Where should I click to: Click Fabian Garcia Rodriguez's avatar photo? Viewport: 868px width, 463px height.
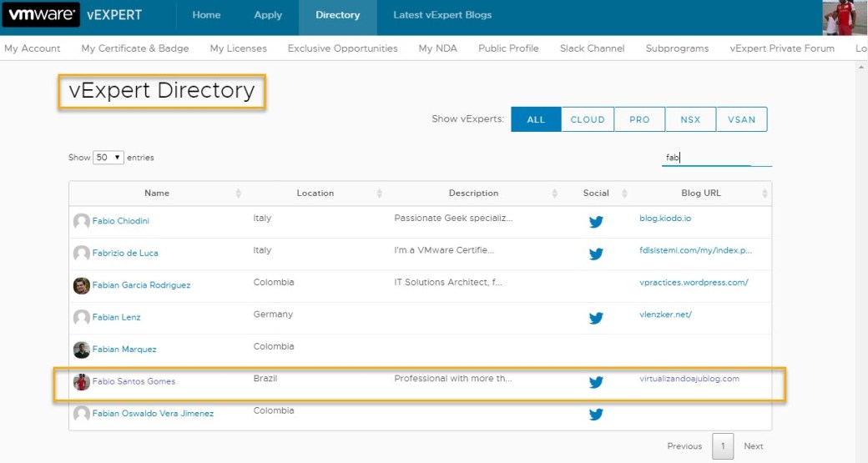tap(81, 285)
